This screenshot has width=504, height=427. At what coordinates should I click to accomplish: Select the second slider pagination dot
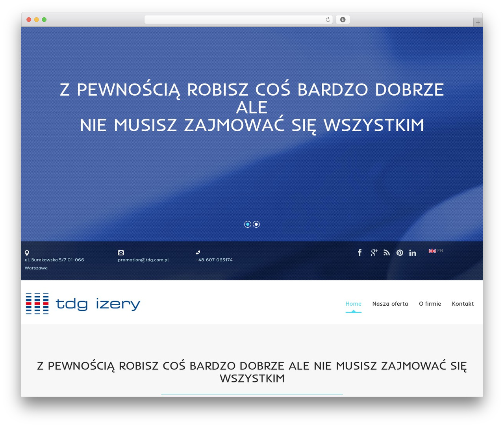point(256,224)
